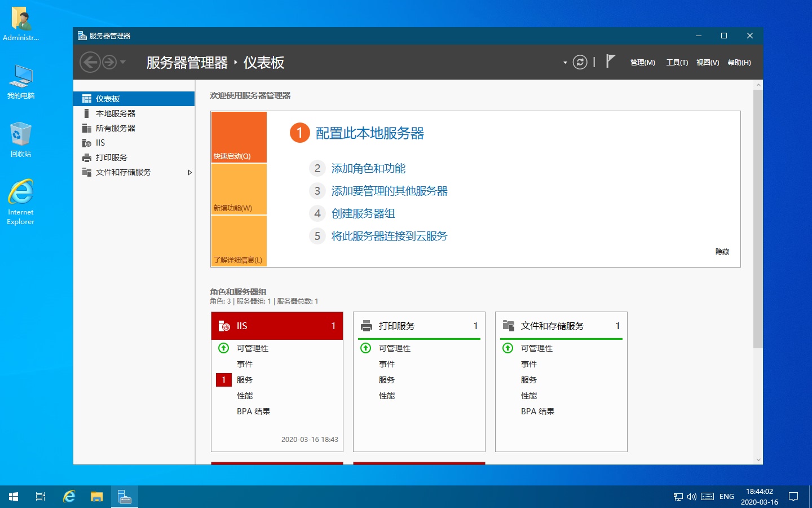This screenshot has width=812, height=508.
Task: Select 本地服务器 in the left navigation pane
Action: pyautogui.click(x=116, y=113)
